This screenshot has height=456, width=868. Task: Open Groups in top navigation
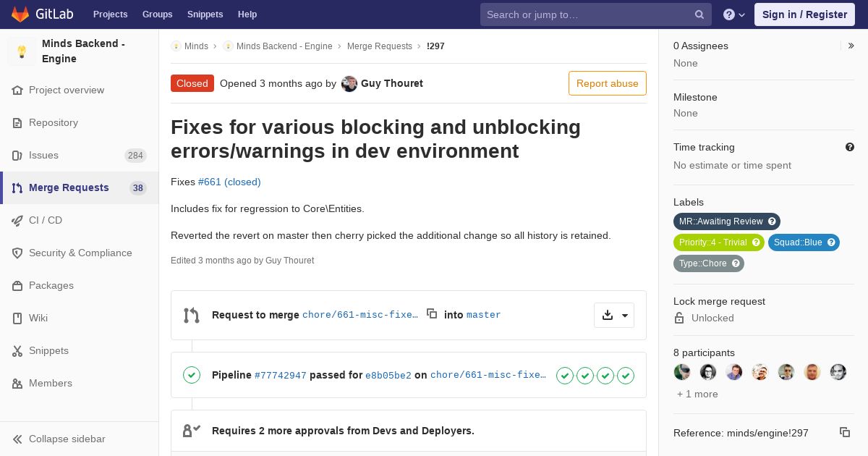[x=157, y=14]
